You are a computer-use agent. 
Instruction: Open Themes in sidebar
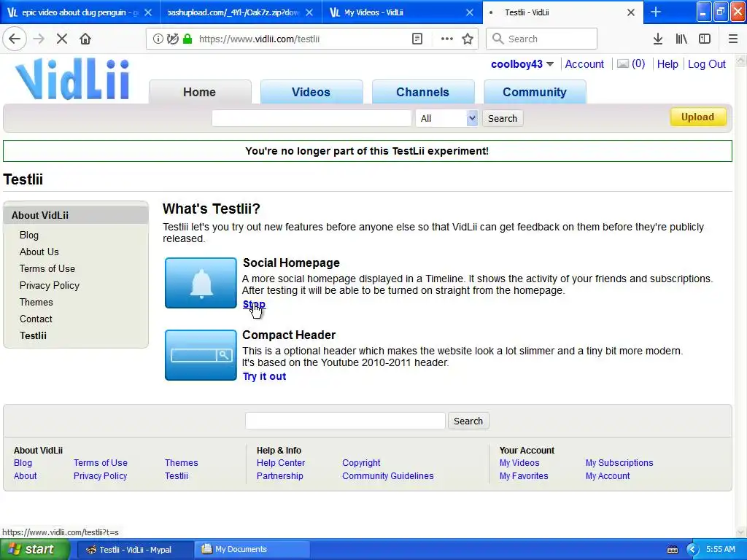pos(36,303)
